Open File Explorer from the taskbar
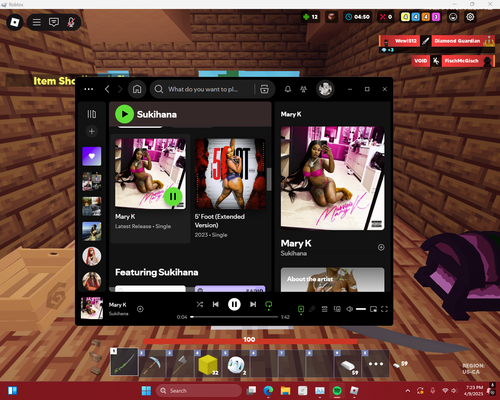Screen dimensions: 500x400 coord(285,390)
